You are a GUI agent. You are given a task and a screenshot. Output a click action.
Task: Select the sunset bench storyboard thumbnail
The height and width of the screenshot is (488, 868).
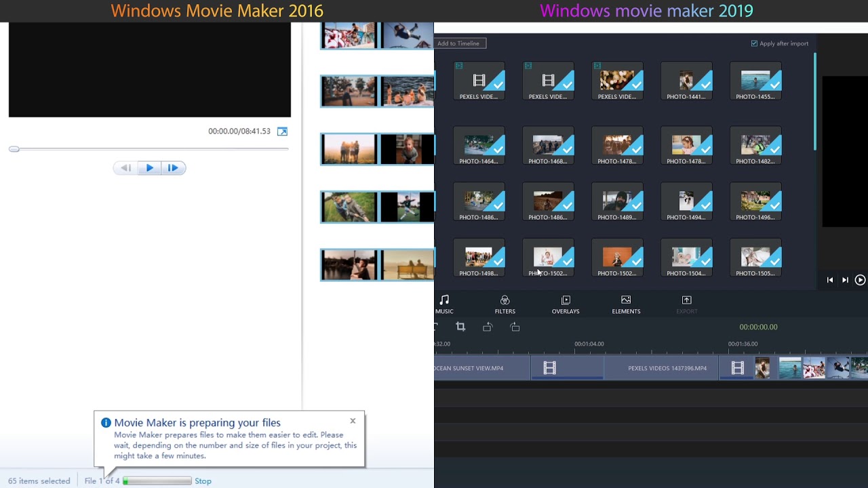click(408, 264)
